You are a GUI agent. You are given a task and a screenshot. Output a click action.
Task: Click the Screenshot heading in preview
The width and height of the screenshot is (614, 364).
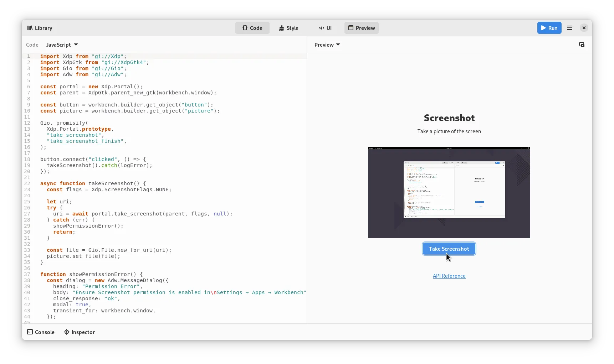pyautogui.click(x=449, y=118)
